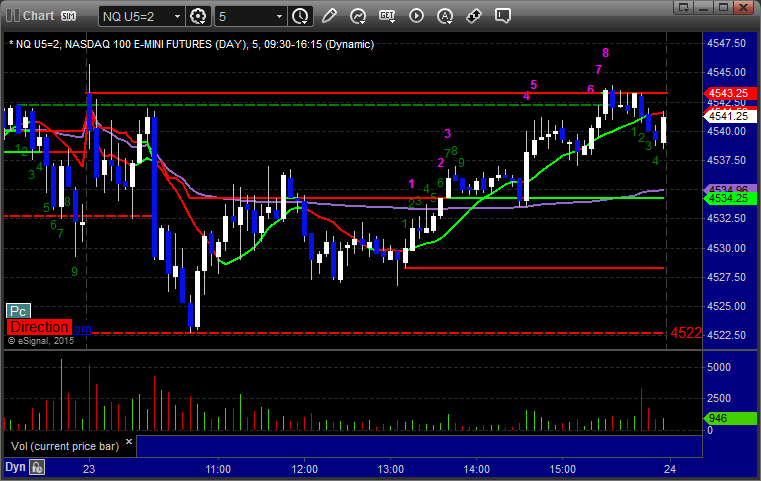Click the 4545.00 price axis label
Image resolution: width=761 pixels, height=481 pixels.
727,72
